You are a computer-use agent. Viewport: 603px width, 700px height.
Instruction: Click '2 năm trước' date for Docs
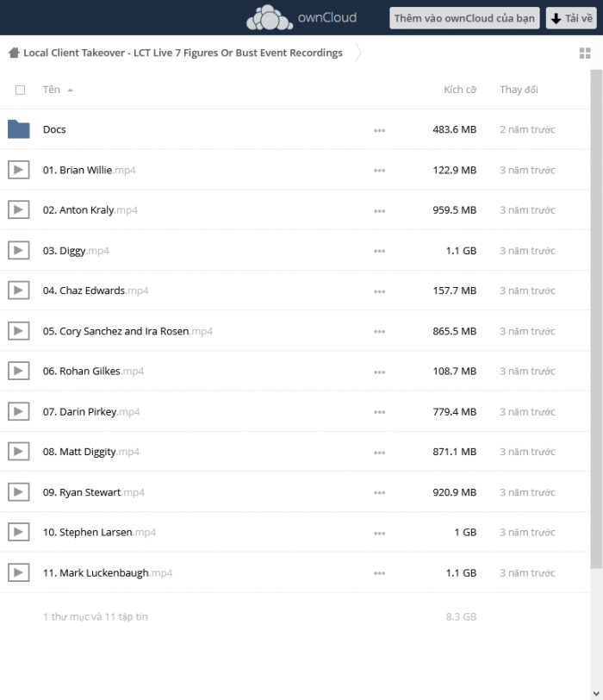point(527,129)
